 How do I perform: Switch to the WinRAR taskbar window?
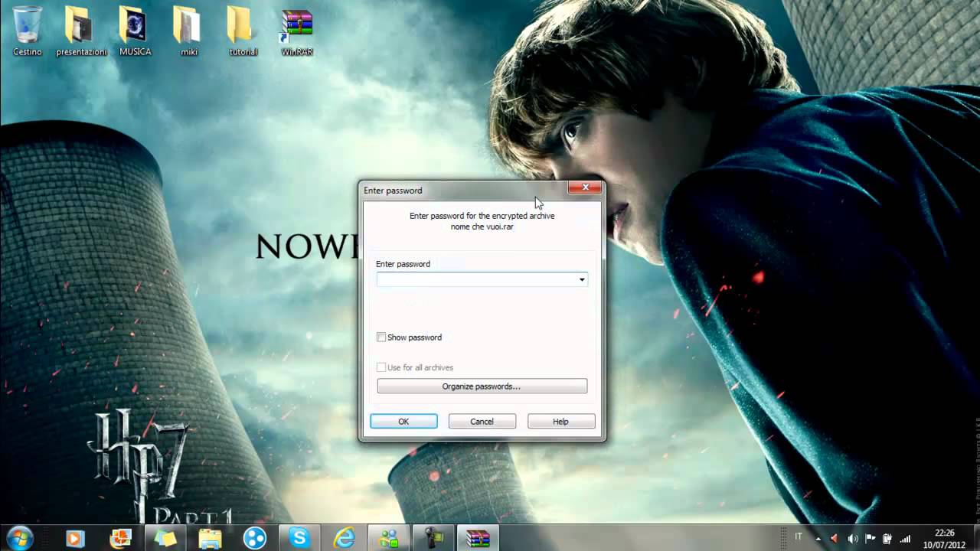click(477, 538)
